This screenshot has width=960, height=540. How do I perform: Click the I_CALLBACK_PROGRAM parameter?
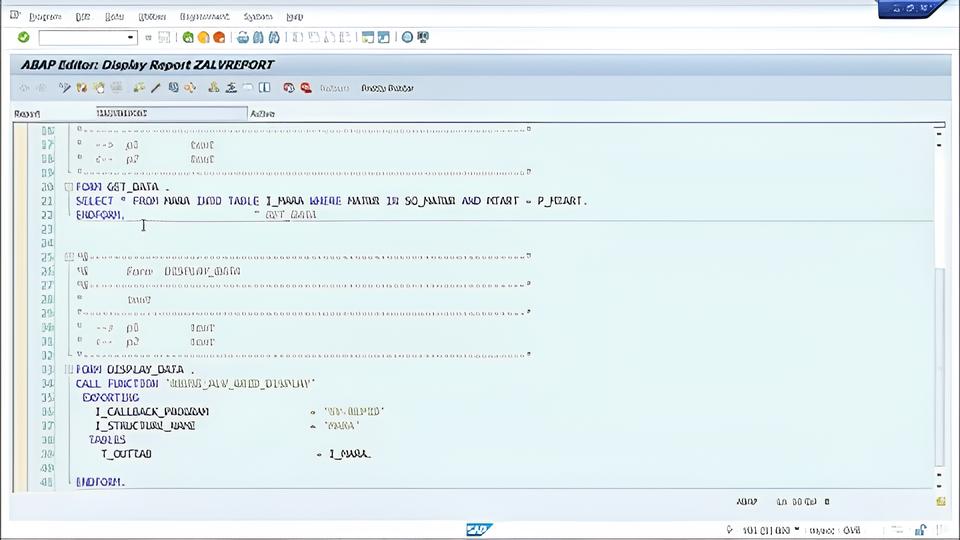[152, 411]
